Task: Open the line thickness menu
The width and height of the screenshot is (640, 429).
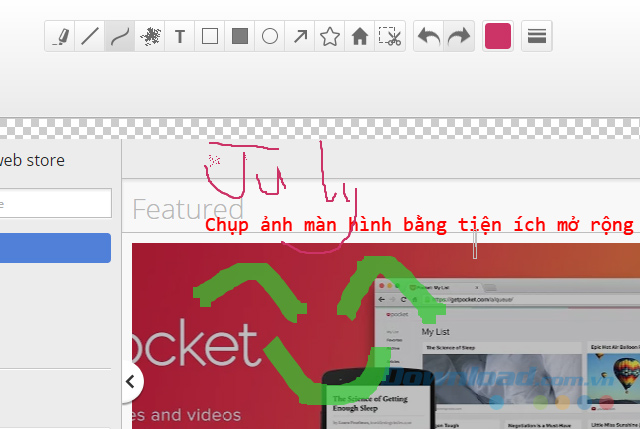Action: click(537, 36)
